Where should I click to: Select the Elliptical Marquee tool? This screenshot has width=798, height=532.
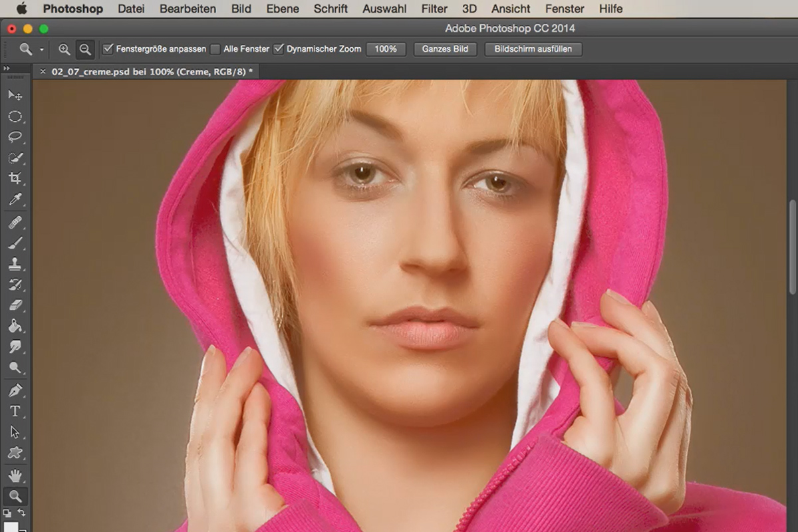(x=15, y=116)
